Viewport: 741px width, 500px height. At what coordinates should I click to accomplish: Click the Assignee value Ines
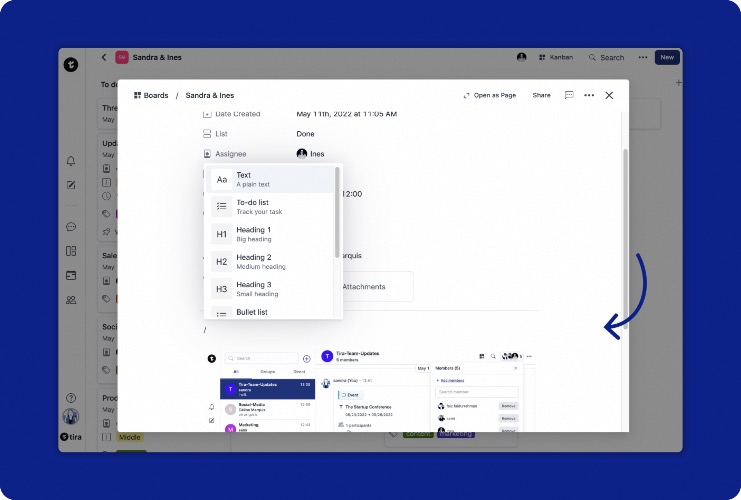310,154
